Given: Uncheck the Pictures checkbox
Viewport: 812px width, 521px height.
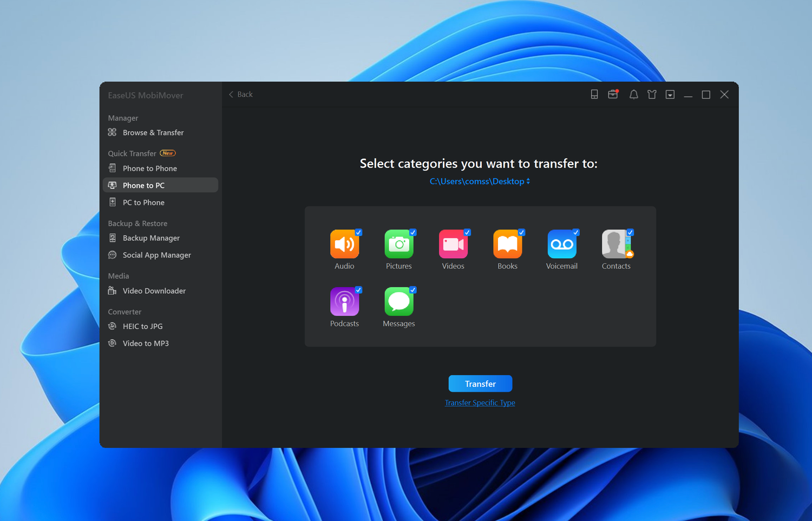Looking at the screenshot, I should (x=413, y=232).
